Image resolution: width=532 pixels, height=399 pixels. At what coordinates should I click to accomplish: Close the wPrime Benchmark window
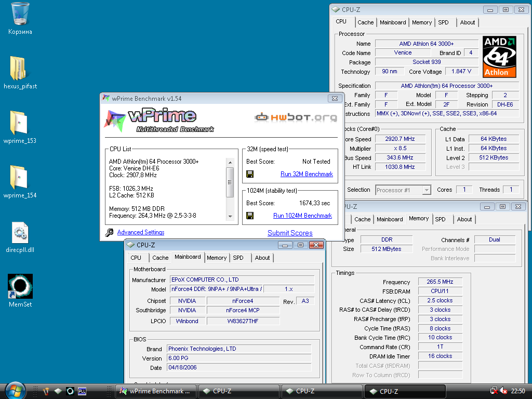[335, 98]
